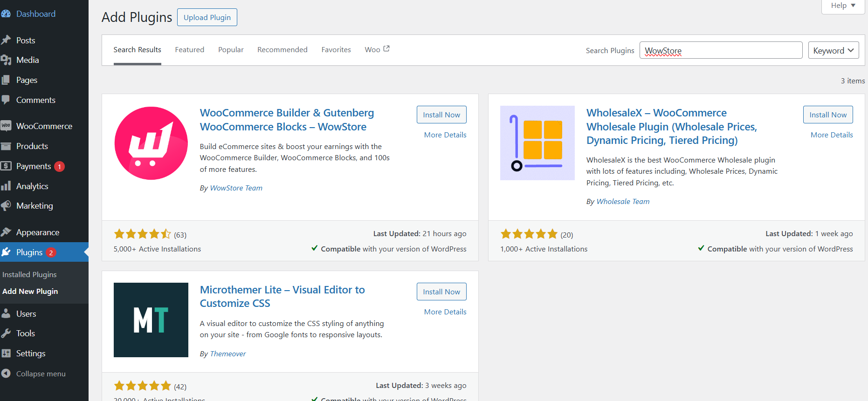
Task: Click 'Last Updated: 21 hours ago' text
Action: 420,234
